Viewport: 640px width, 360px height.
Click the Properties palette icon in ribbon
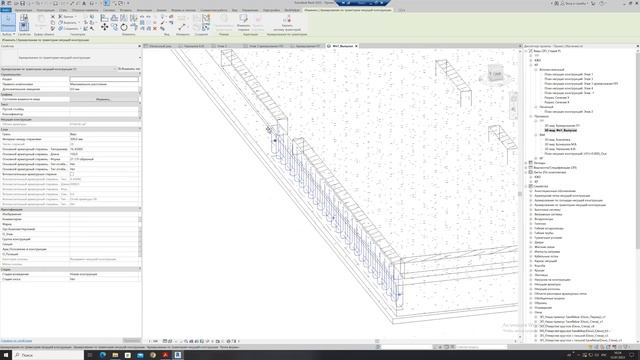tap(24, 27)
